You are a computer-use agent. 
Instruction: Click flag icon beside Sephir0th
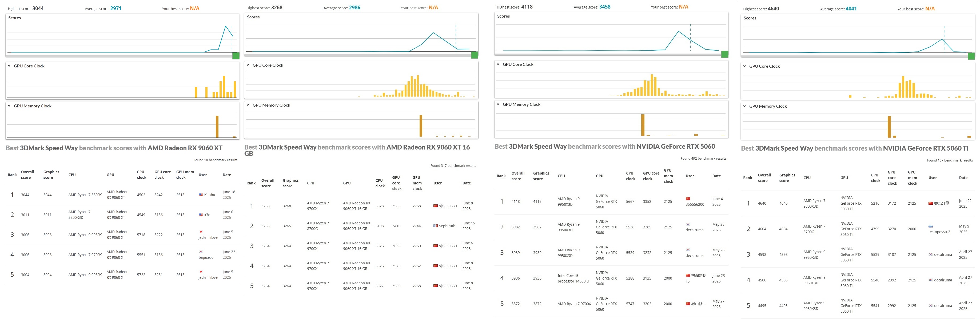tap(436, 226)
